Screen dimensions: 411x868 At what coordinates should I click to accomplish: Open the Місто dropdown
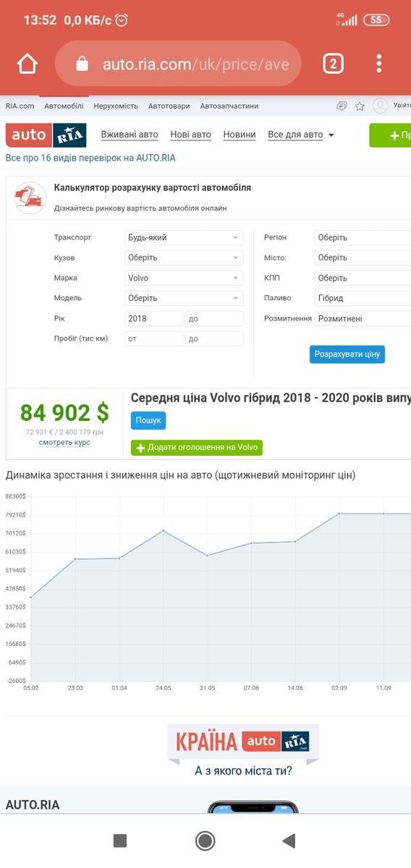[363, 258]
